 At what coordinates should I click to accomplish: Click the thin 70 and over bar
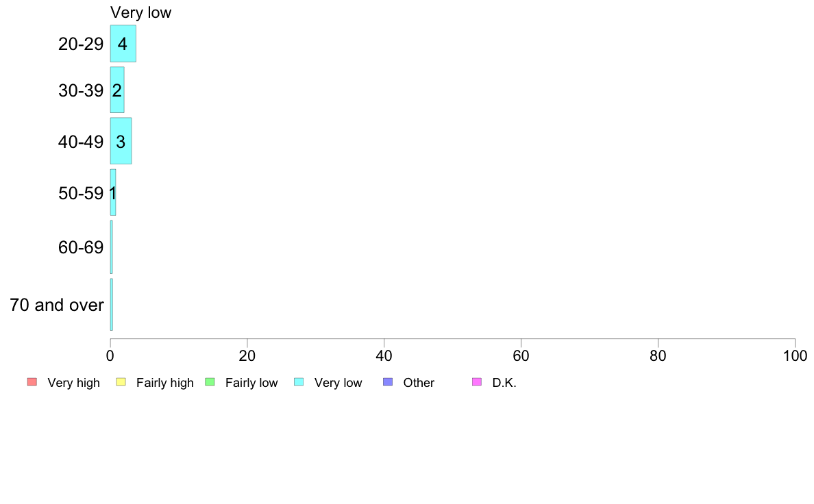point(111,305)
